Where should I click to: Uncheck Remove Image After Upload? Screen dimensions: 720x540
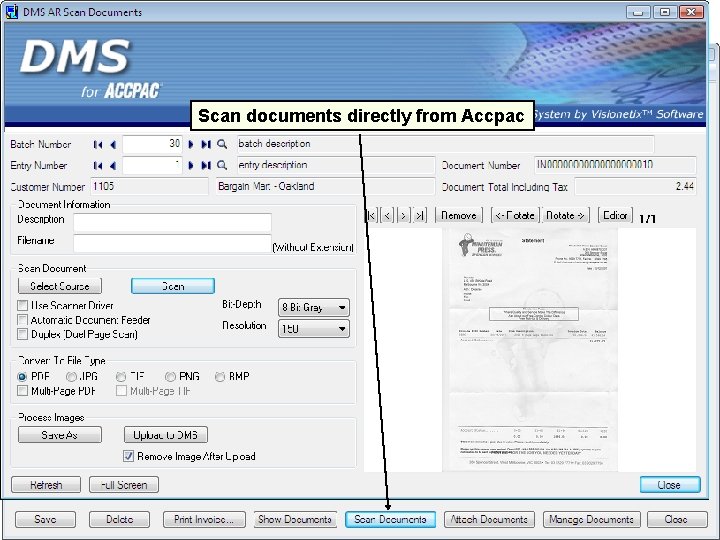[129, 456]
